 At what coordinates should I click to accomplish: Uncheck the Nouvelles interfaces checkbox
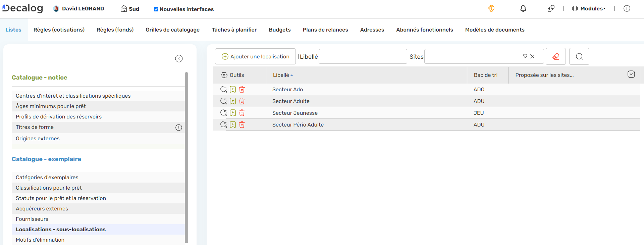coord(156,9)
